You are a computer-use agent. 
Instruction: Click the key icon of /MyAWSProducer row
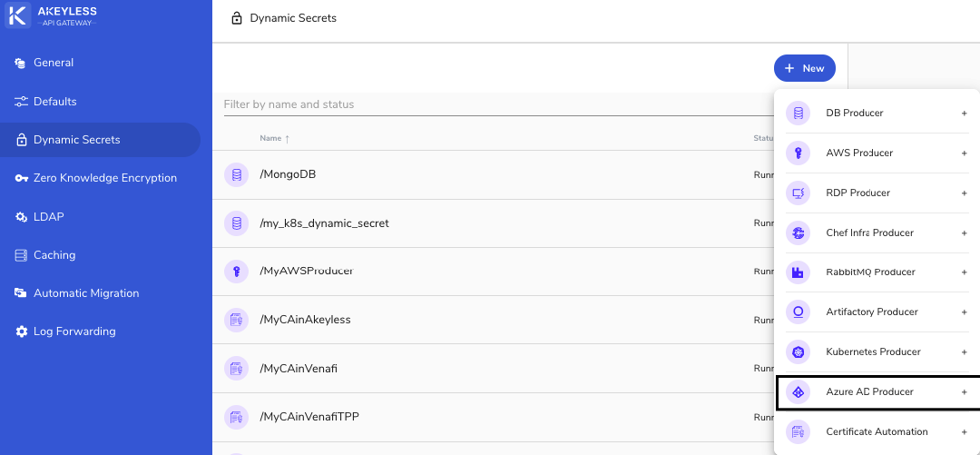(236, 271)
